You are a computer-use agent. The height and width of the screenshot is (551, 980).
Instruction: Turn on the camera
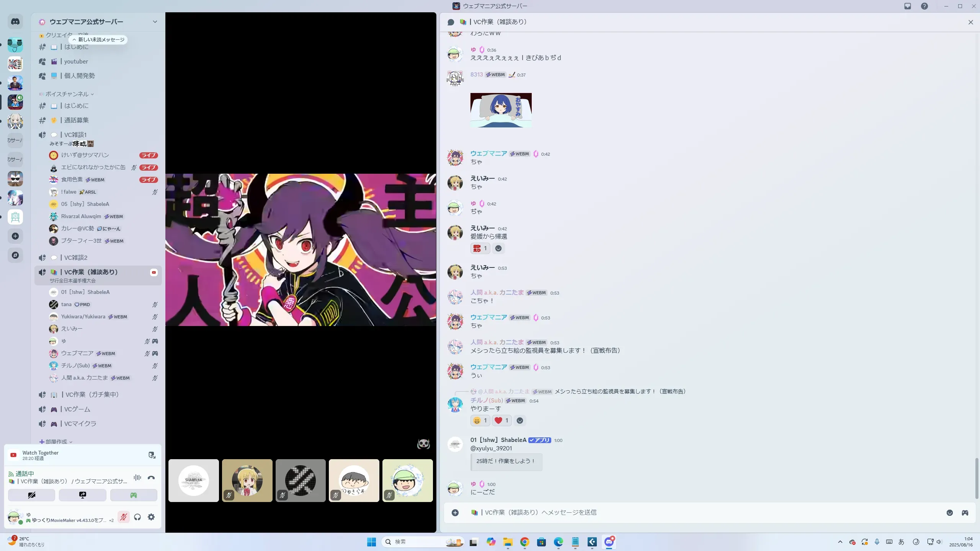32,495
